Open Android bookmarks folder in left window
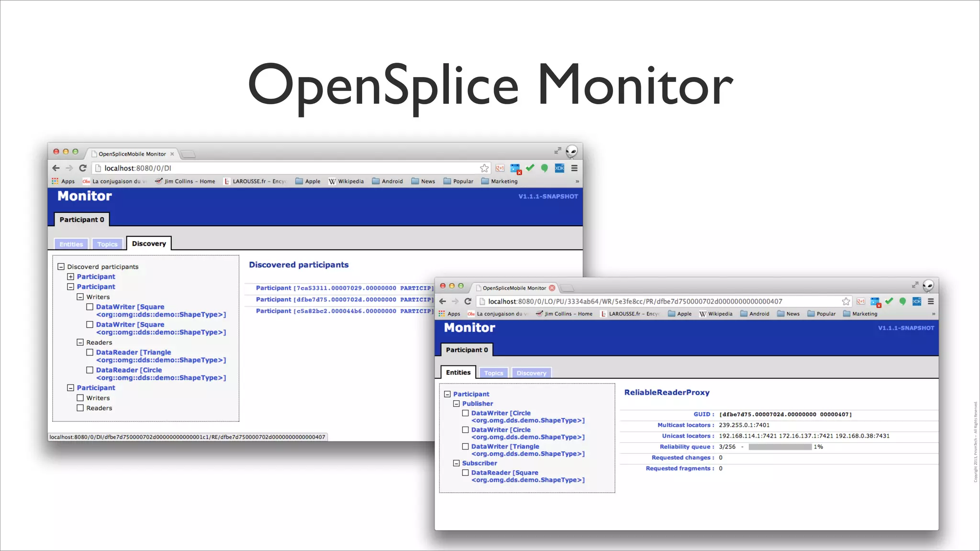Screen dimensions: 980x551 coord(387,181)
